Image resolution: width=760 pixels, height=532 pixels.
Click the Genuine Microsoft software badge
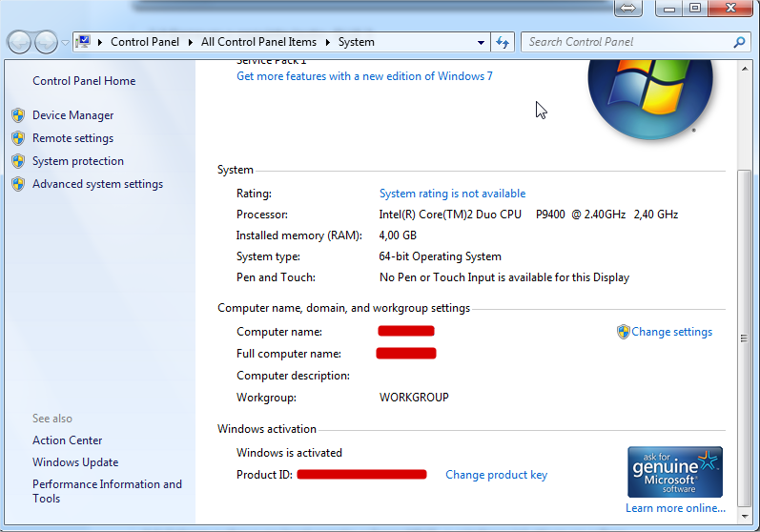point(674,472)
